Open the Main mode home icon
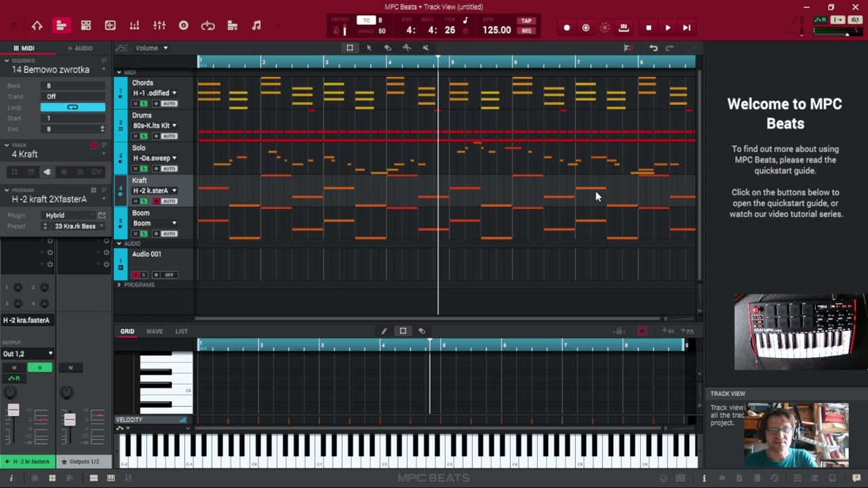The height and width of the screenshot is (488, 868). click(x=37, y=26)
